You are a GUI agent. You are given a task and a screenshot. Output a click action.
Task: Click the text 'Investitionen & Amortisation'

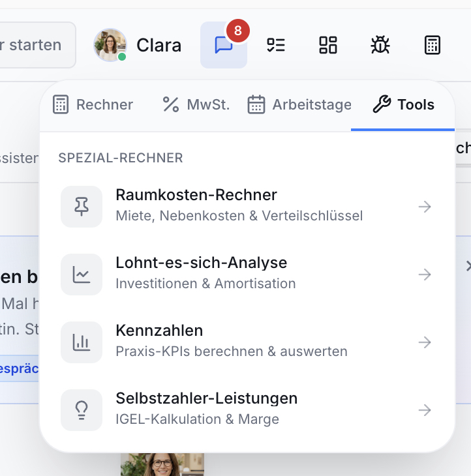tap(205, 284)
